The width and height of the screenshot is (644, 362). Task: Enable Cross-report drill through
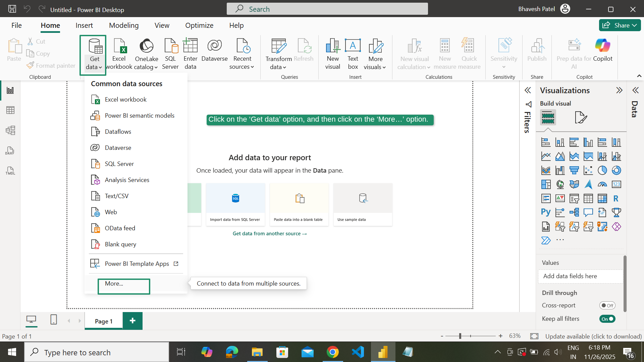pos(608,305)
